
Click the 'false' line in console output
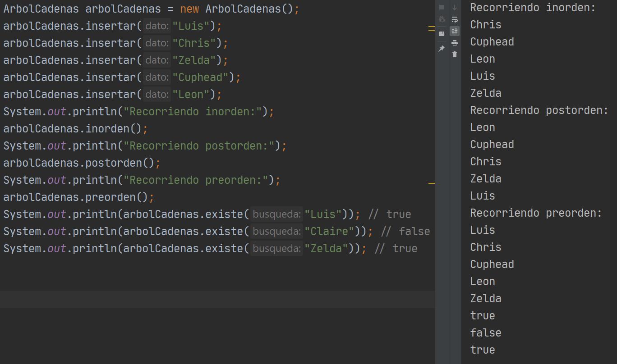(486, 333)
